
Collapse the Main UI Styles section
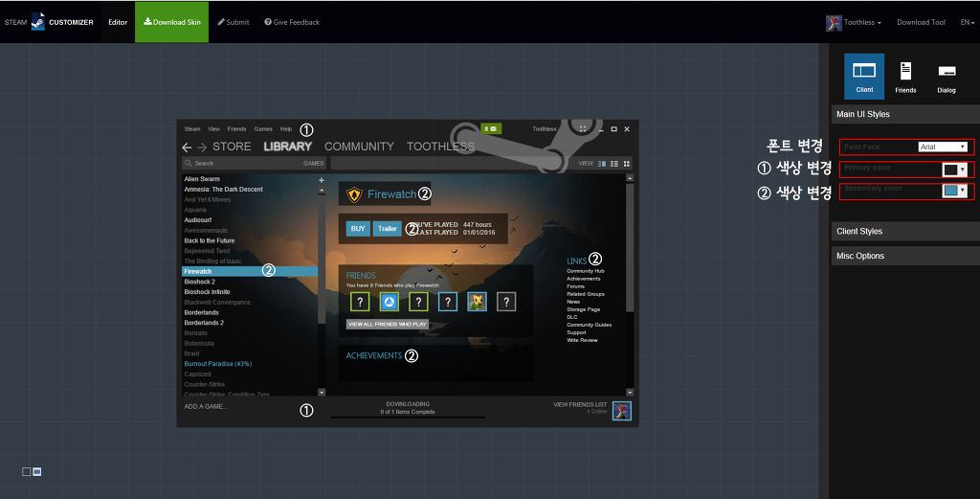(x=905, y=114)
